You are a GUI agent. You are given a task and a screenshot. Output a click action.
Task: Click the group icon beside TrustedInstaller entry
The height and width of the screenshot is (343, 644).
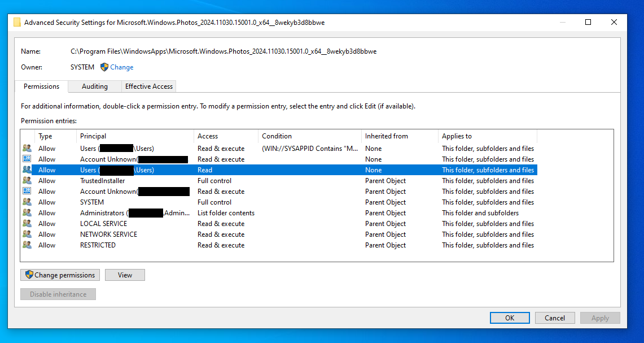[27, 181]
